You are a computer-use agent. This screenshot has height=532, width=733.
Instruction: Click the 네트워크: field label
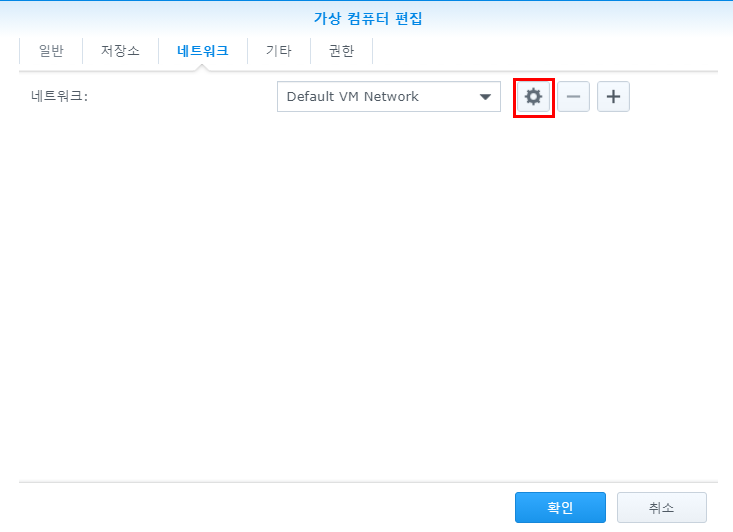tap(59, 96)
